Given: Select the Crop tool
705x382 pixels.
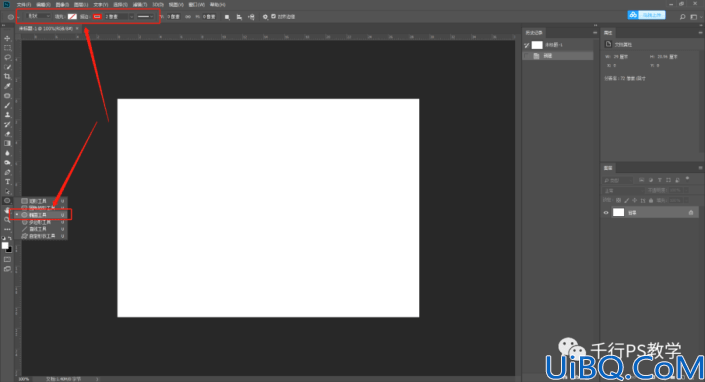Looking at the screenshot, I should [x=7, y=76].
